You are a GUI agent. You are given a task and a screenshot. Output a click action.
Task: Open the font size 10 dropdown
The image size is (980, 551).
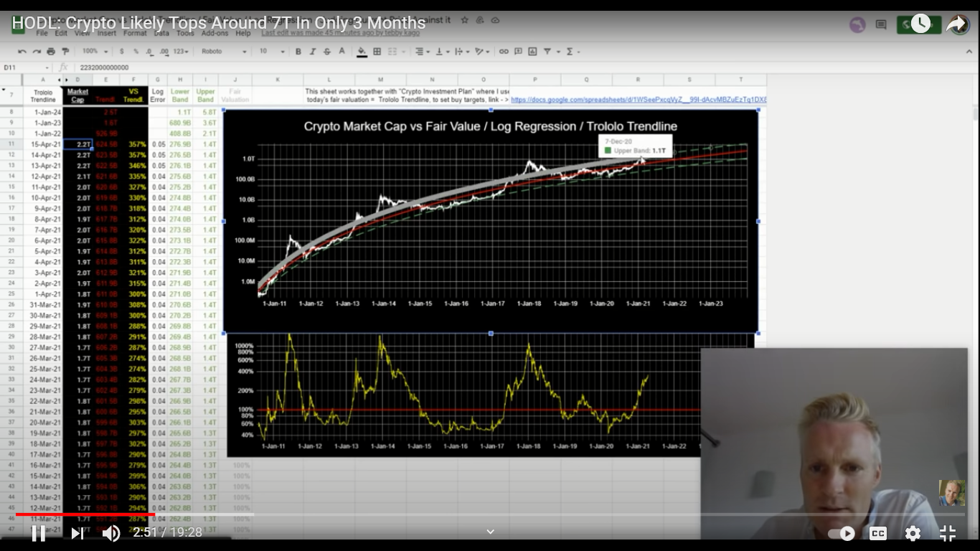point(272,52)
